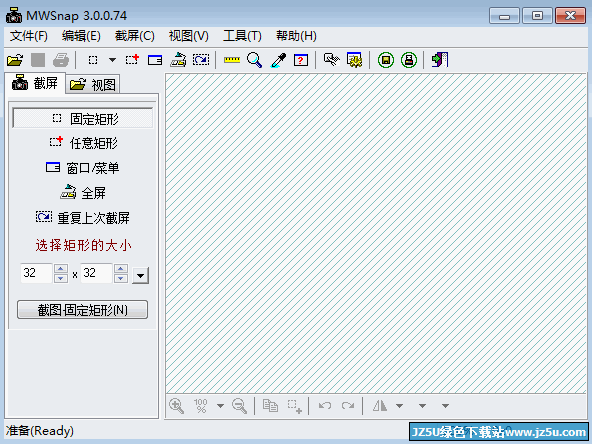Increase the rectangle width spinner value
The image size is (592, 444).
(61, 268)
